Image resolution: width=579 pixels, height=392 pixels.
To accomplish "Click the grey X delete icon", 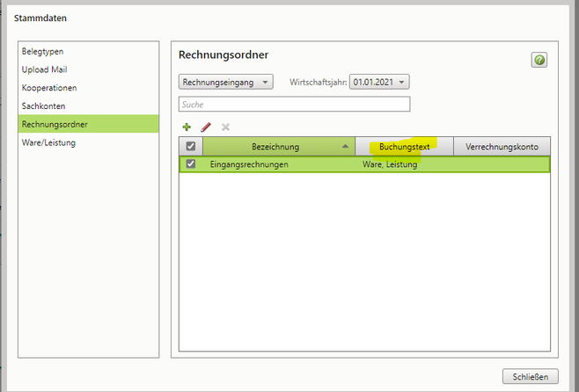I will (225, 127).
